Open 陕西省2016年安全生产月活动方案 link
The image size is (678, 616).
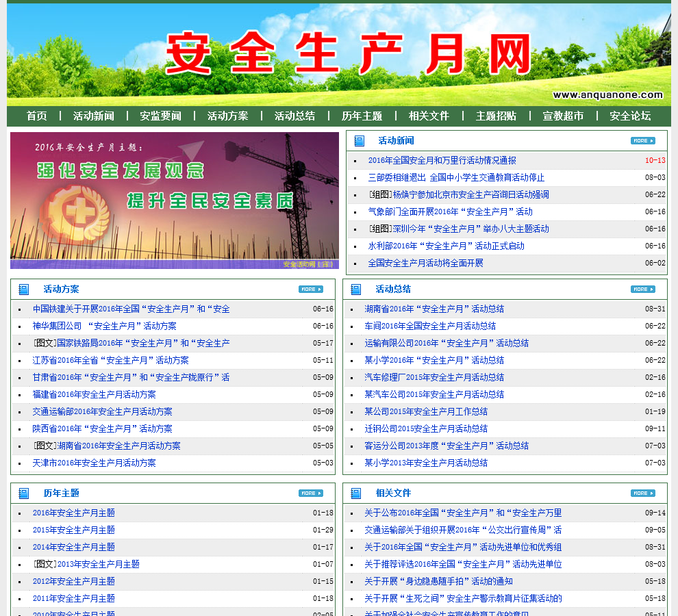point(103,429)
